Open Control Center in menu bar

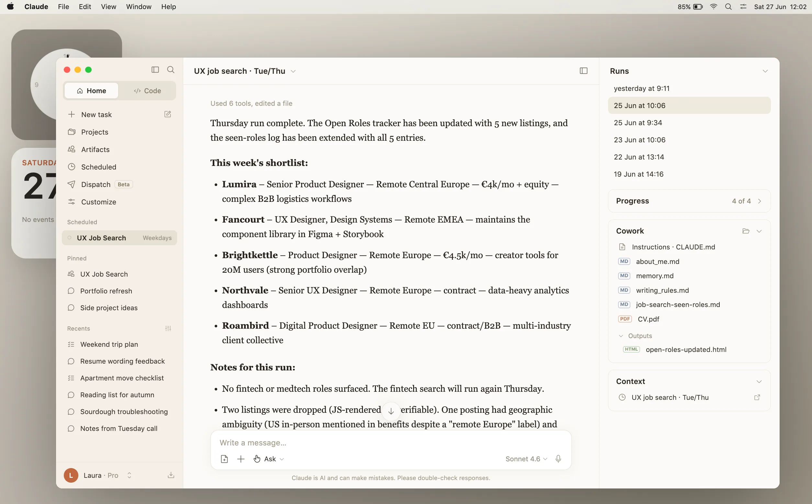[x=743, y=7]
